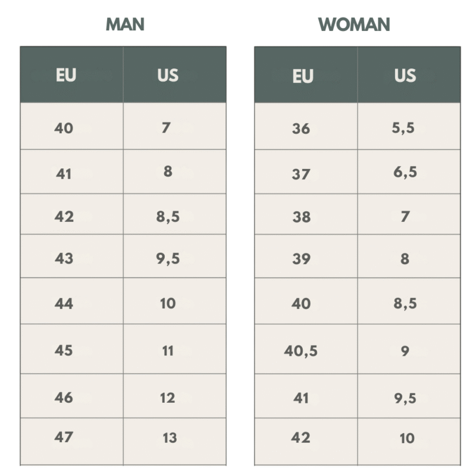
Task: Click men's EU size 46 cell
Action: pyautogui.click(x=71, y=396)
